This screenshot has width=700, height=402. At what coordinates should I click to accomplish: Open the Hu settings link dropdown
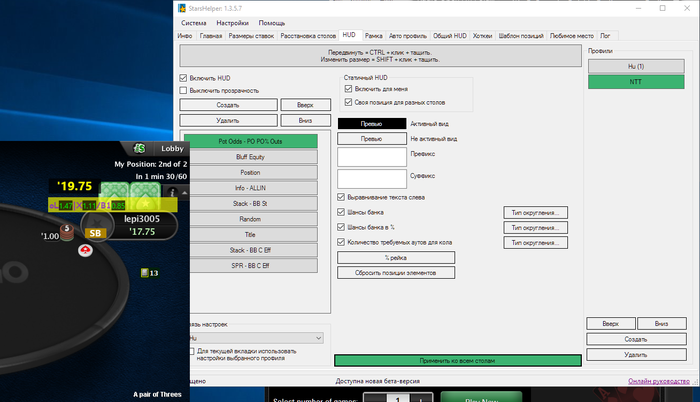(256, 338)
